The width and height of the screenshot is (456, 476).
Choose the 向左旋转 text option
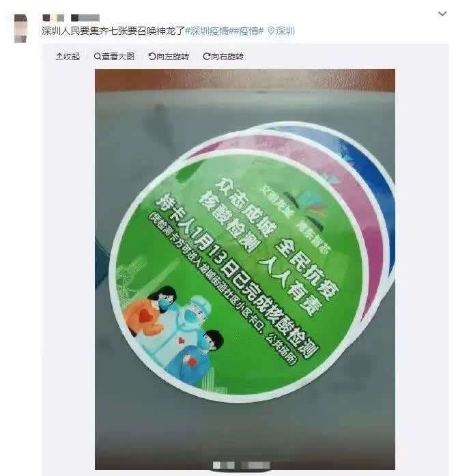(x=173, y=57)
